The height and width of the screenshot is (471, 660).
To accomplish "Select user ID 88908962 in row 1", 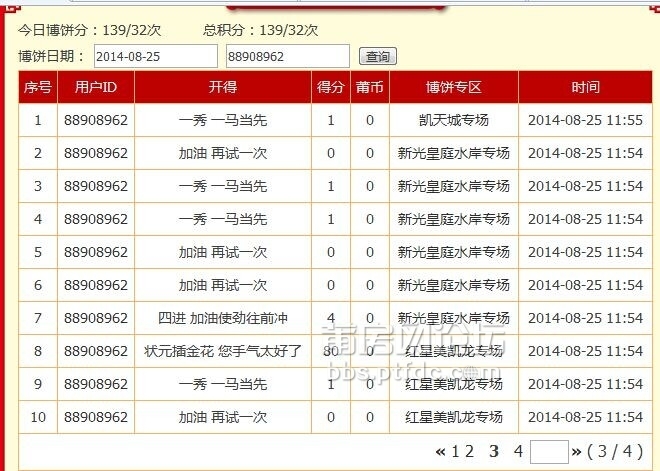I will coord(96,120).
